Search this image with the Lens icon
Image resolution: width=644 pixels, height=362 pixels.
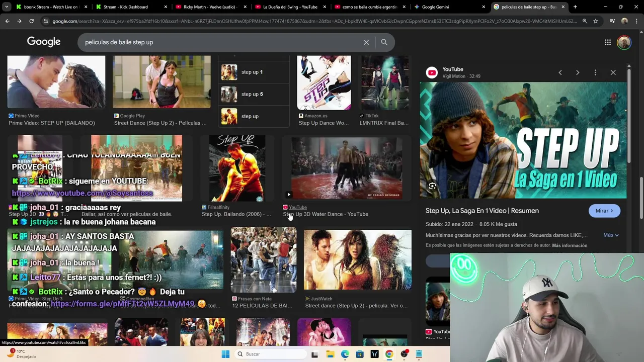point(432,186)
